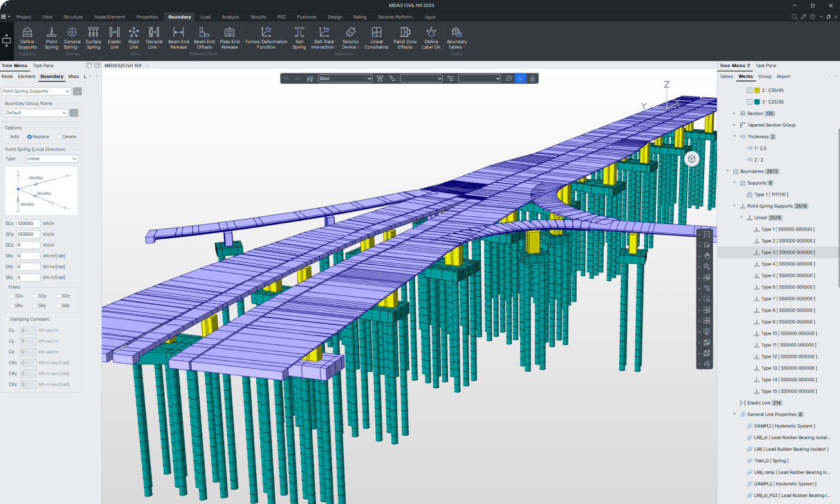Select the Add option radio button
The height and width of the screenshot is (504, 840).
[12, 136]
